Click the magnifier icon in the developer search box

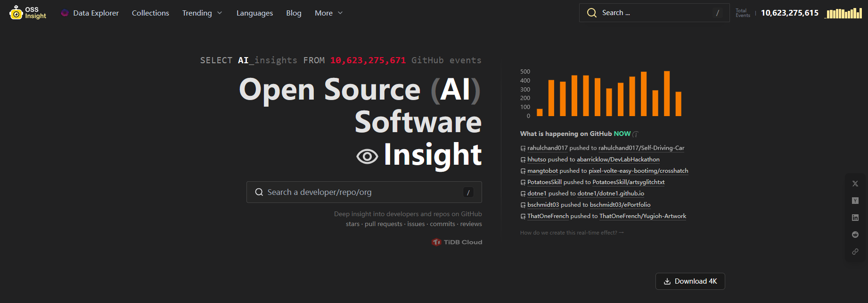[x=259, y=192]
